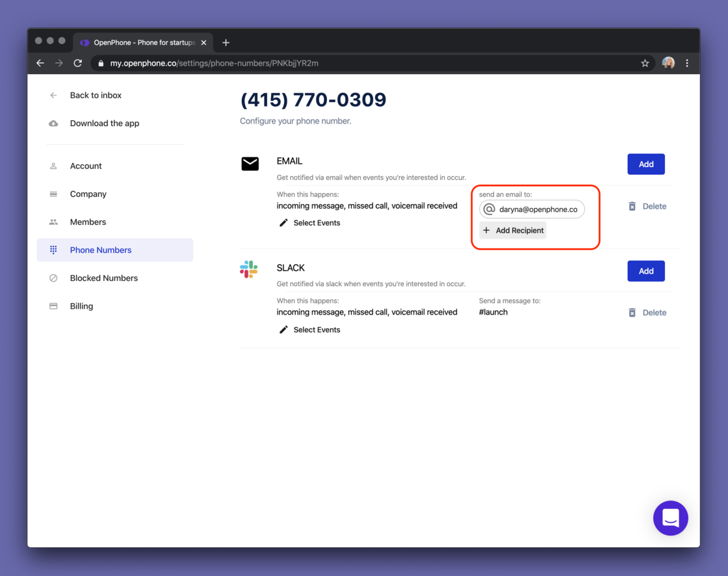The image size is (728, 576).
Task: Click the Members group icon
Action: point(53,222)
